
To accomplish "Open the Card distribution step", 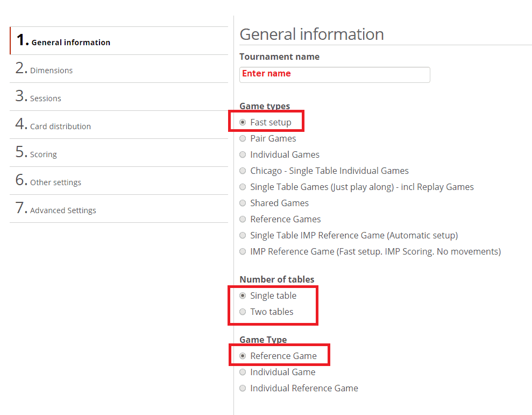I will click(60, 126).
